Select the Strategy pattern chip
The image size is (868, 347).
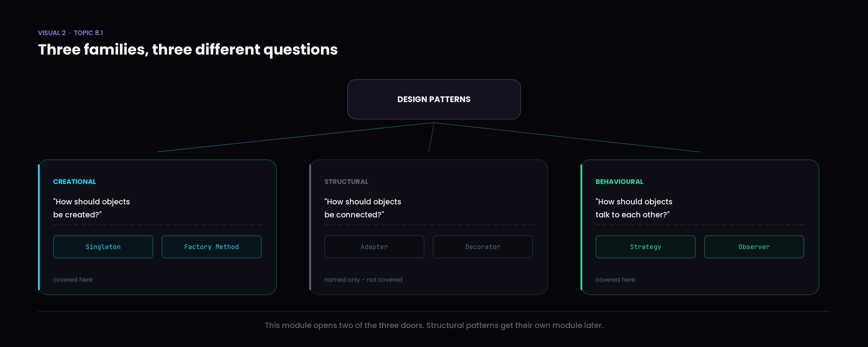click(646, 247)
